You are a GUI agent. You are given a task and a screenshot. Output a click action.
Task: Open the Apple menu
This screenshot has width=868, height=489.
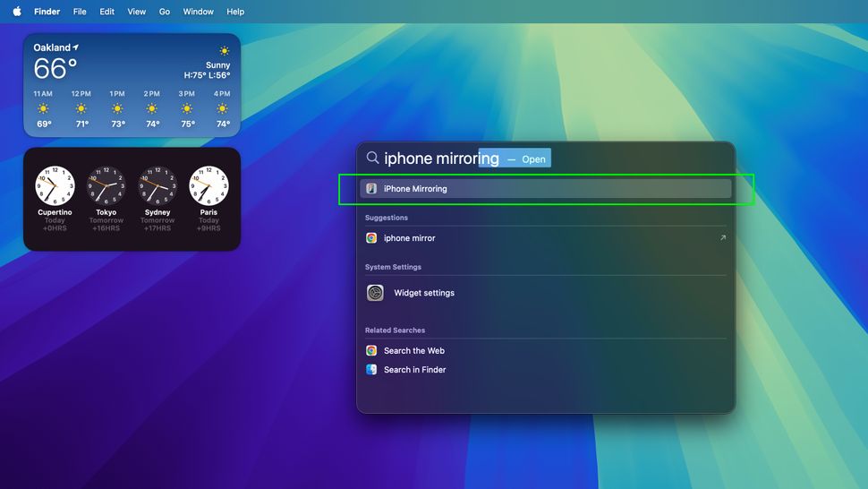point(17,11)
